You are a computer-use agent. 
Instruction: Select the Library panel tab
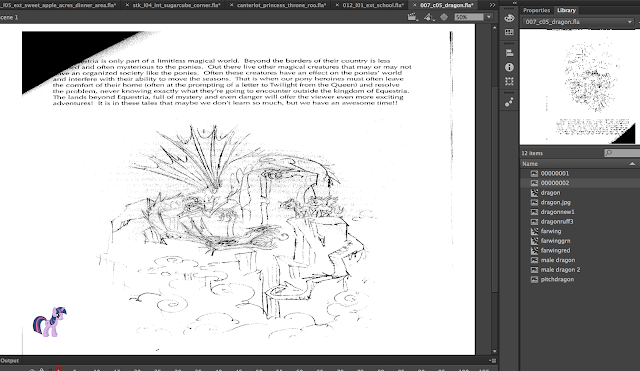[x=566, y=10]
